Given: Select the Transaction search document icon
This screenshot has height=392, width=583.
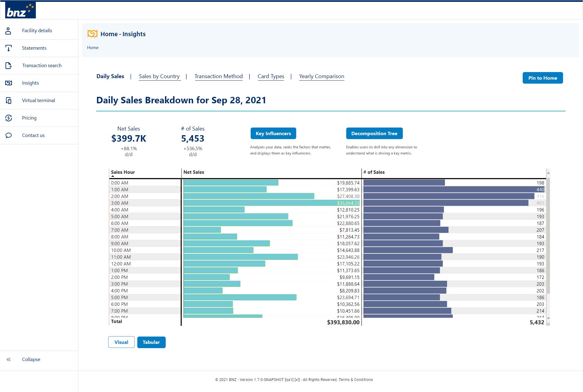Looking at the screenshot, I should click(x=8, y=65).
